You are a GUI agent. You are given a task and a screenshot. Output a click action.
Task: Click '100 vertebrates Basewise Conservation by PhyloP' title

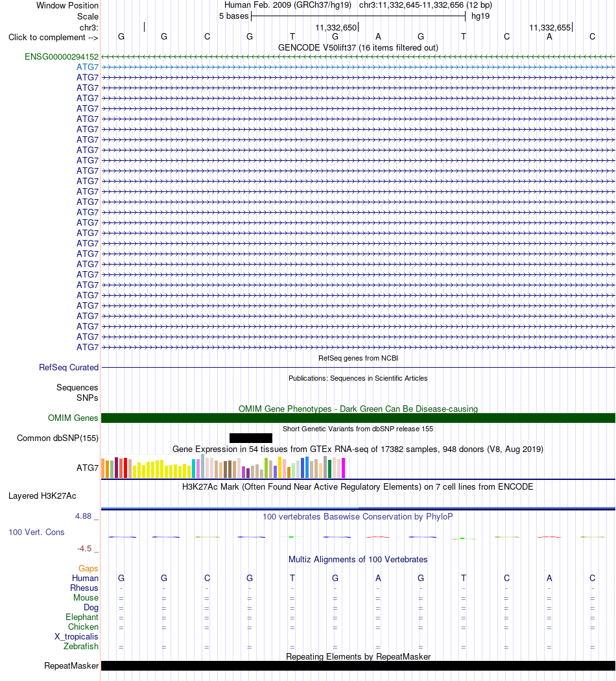[358, 516]
